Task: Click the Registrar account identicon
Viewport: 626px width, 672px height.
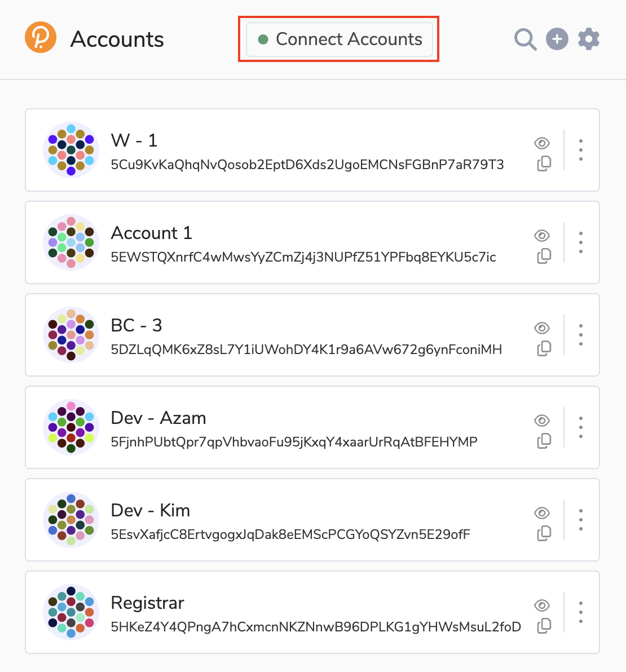Action: tap(71, 612)
